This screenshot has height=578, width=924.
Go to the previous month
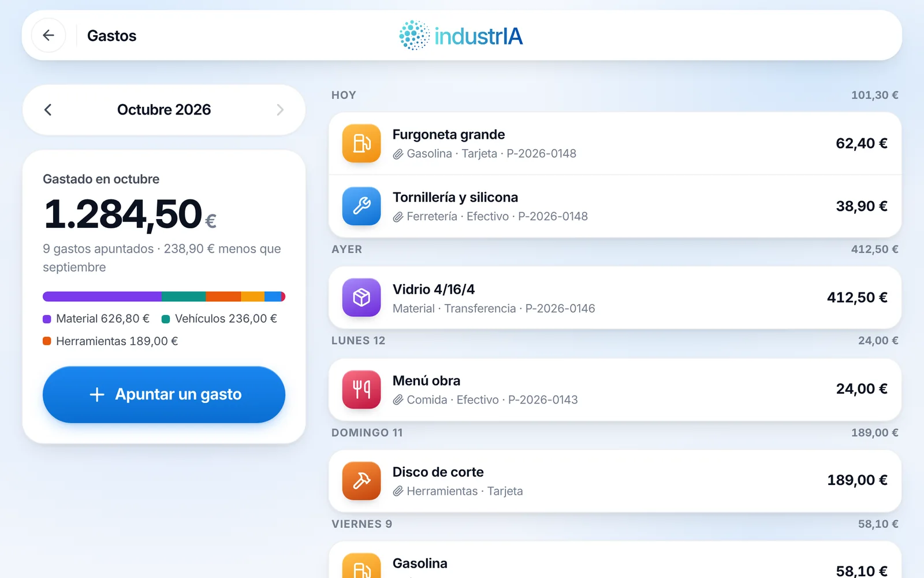pyautogui.click(x=48, y=110)
